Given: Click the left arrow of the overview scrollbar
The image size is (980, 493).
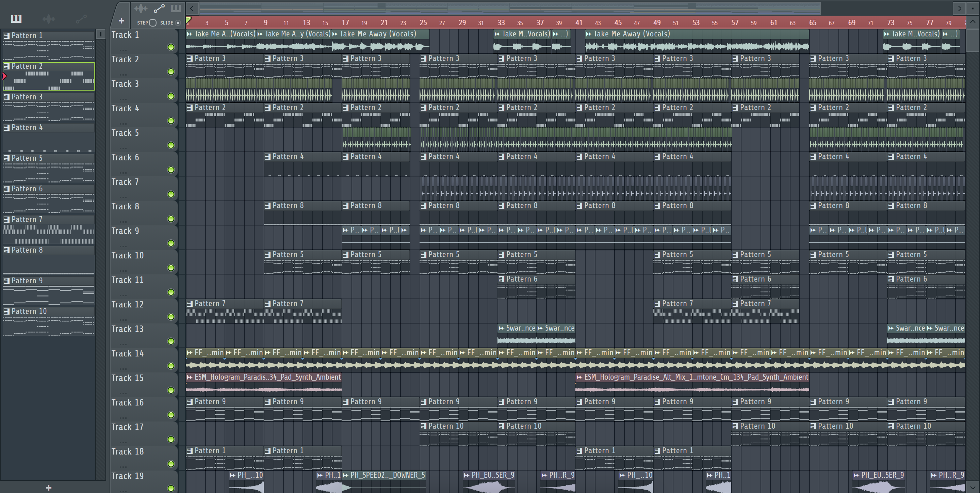Looking at the screenshot, I should click(x=192, y=8).
